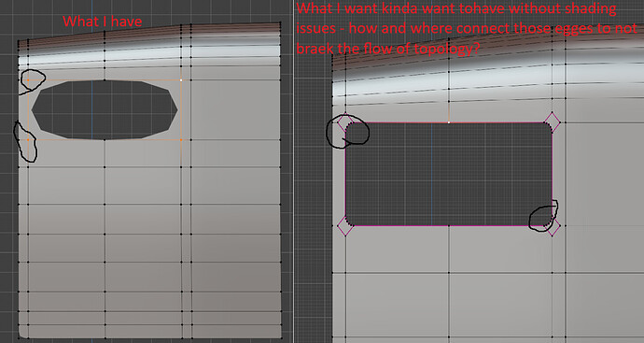Viewport: 644px width, 343px height.
Task: Pick the top-right diamond corner of the rounded rectangle hole
Action: point(552,122)
